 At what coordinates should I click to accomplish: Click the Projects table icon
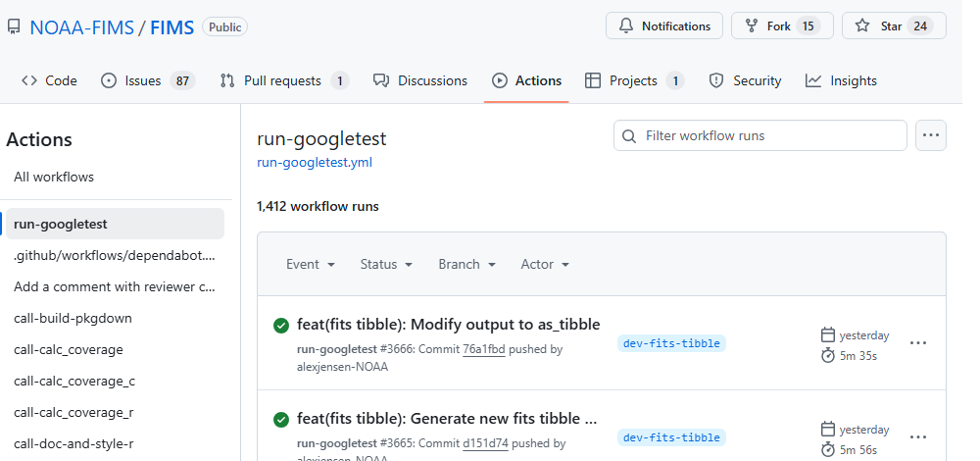click(x=593, y=80)
